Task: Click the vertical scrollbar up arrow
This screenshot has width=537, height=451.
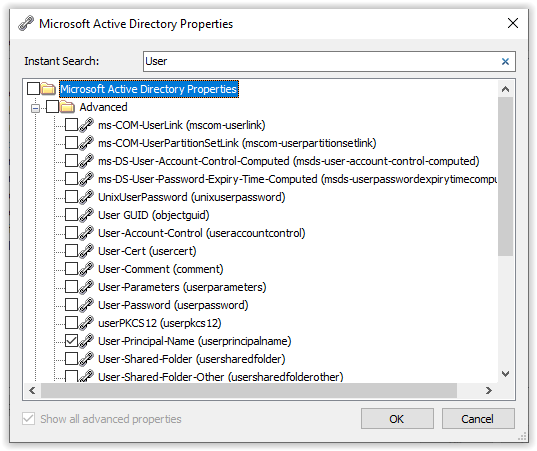Action: [x=505, y=89]
